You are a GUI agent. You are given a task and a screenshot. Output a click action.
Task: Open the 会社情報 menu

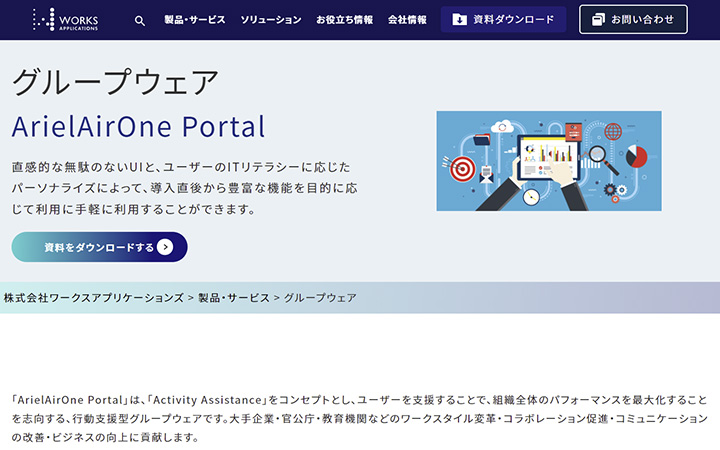(x=407, y=20)
